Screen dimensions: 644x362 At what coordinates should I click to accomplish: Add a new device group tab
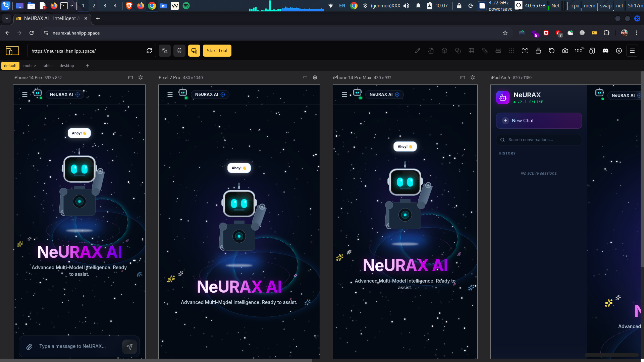88,66
